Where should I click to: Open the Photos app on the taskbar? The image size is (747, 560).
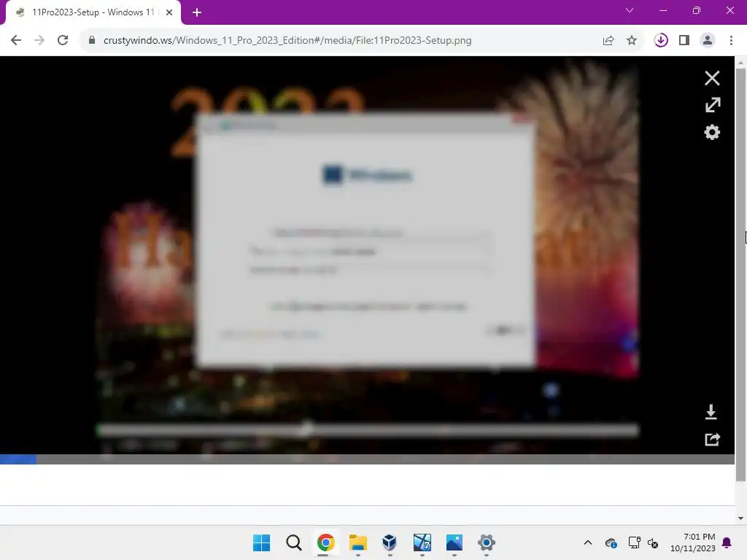click(454, 542)
